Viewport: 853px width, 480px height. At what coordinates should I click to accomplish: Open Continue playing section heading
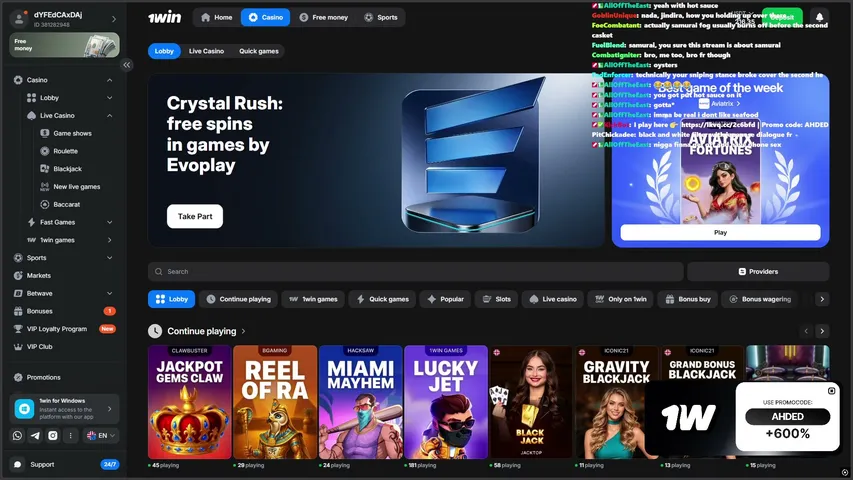pyautogui.click(x=202, y=331)
